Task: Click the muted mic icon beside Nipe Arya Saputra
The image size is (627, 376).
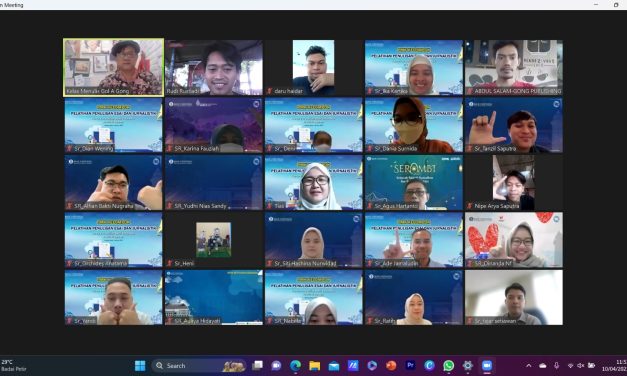Action: tap(469, 206)
